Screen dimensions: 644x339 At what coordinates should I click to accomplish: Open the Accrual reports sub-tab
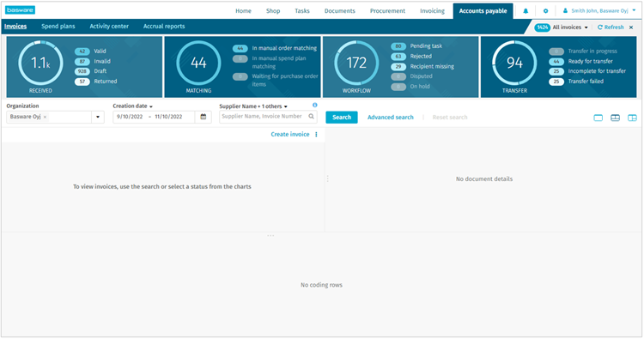[164, 27]
